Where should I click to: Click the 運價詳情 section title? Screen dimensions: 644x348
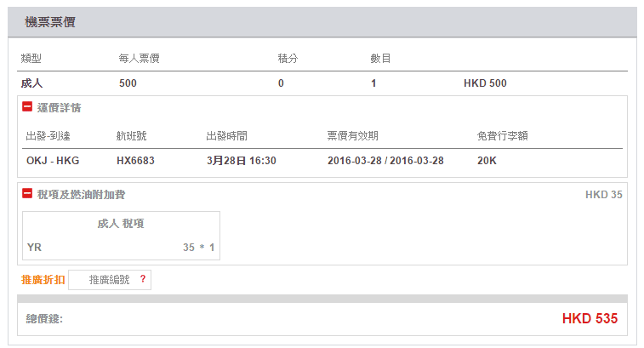60,108
